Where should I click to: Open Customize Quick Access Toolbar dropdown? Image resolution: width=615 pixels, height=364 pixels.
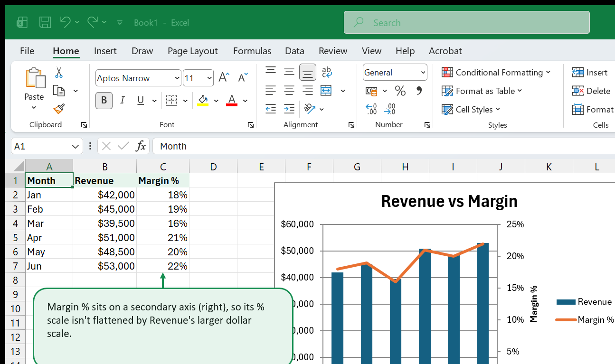(x=120, y=22)
